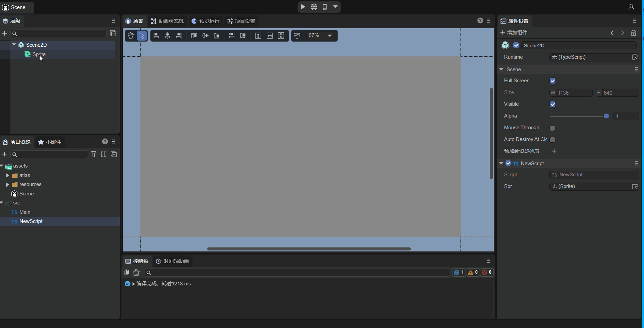Switch to the 动画状态机 tab
Image resolution: width=644 pixels, height=328 pixels.
tap(167, 21)
